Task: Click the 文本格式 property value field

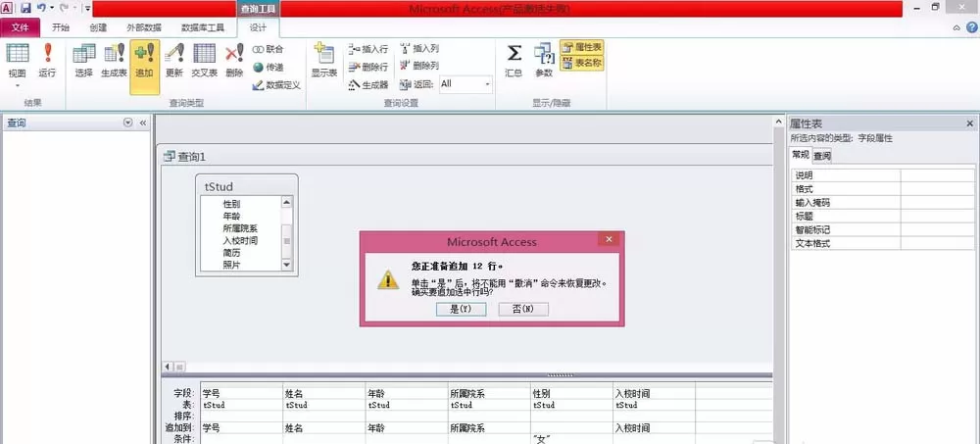Action: 938,243
